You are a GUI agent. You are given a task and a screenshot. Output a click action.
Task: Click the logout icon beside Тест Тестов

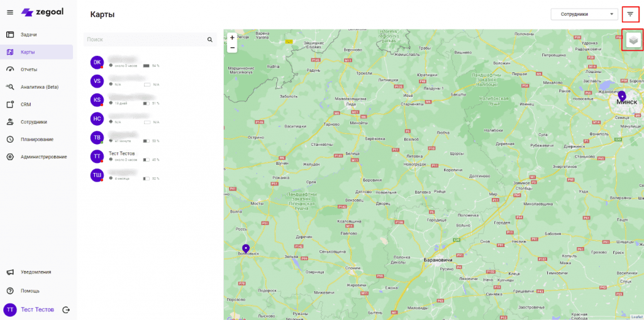click(x=66, y=309)
